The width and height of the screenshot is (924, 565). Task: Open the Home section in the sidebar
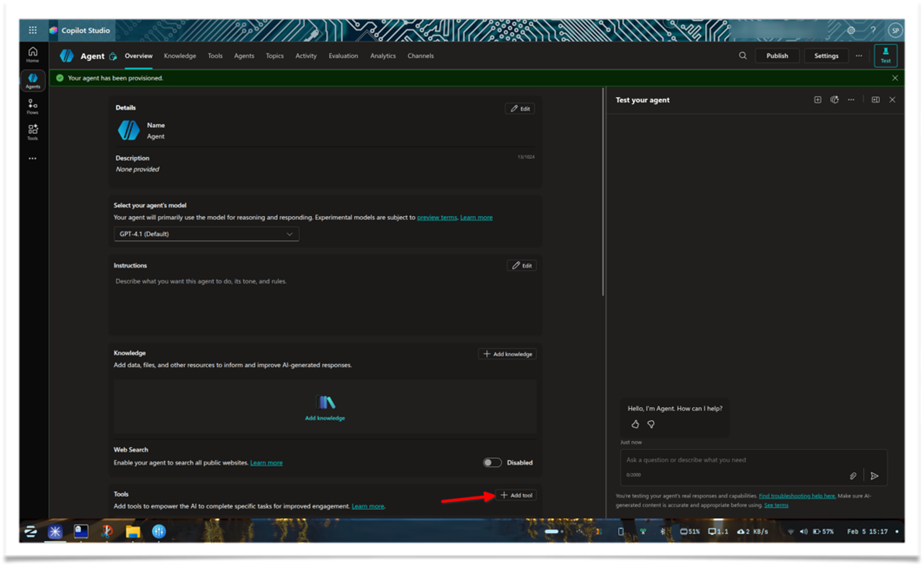(32, 53)
